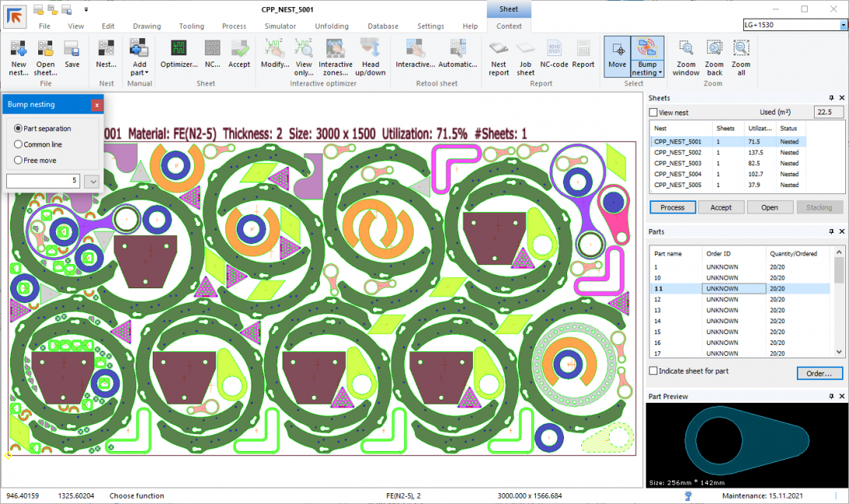This screenshot has width=849, height=504.
Task: Launch the Optimizer tool
Action: click(179, 50)
